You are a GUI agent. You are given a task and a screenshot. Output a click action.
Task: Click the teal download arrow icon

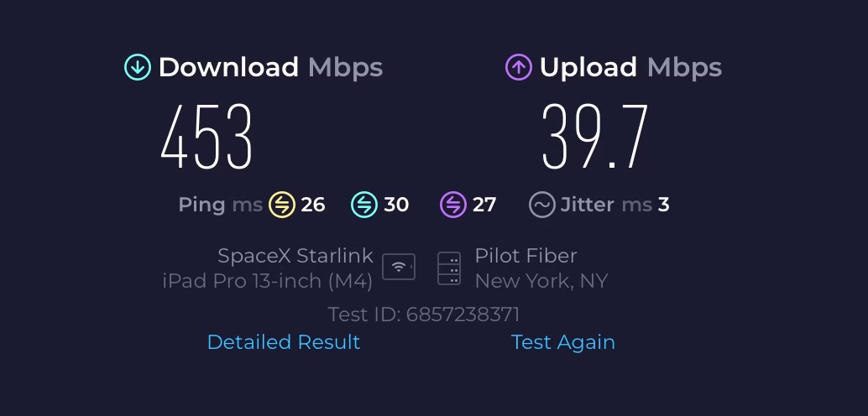pyautogui.click(x=138, y=68)
